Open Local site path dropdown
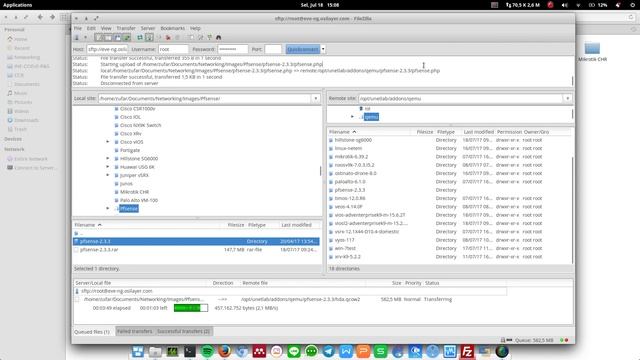 point(316,98)
